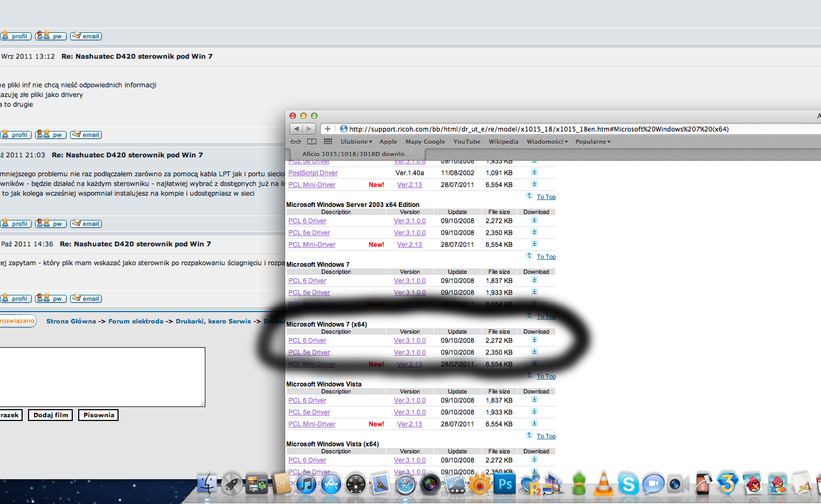Open the PostScript Driver link

pos(313,173)
